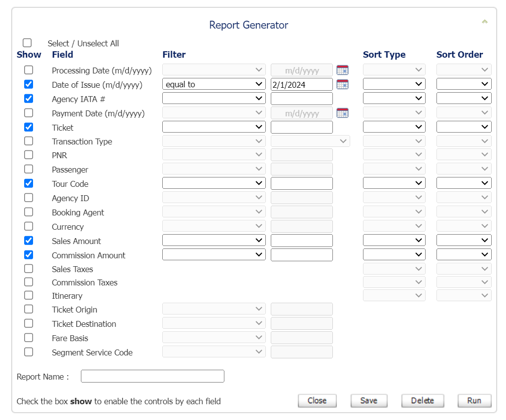The height and width of the screenshot is (420, 506).
Task: Tick the Itinerary show checkbox
Action: 29,295
